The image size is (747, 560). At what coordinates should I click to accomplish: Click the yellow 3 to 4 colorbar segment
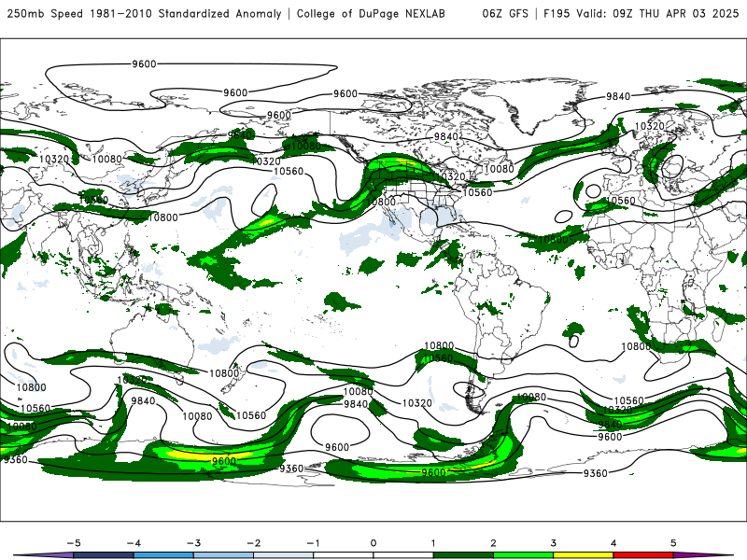(583, 555)
